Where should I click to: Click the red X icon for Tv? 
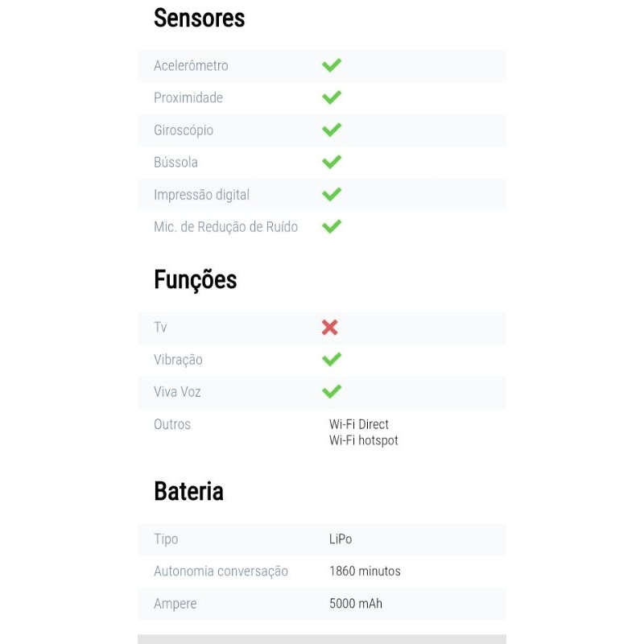(330, 327)
